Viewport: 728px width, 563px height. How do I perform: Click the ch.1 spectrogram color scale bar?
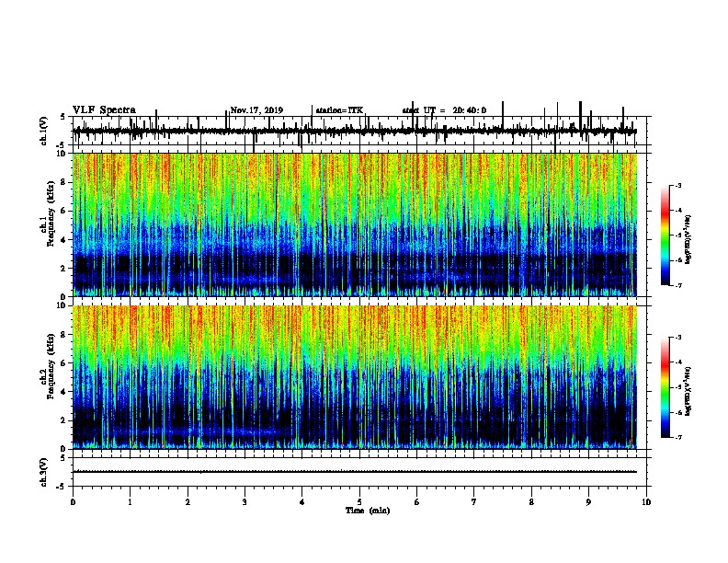(665, 236)
